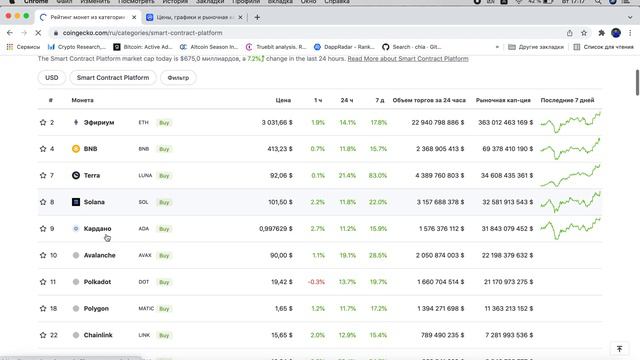Open the Сервисы apps grid bookmark
The height and width of the screenshot is (360, 640).
23,47
